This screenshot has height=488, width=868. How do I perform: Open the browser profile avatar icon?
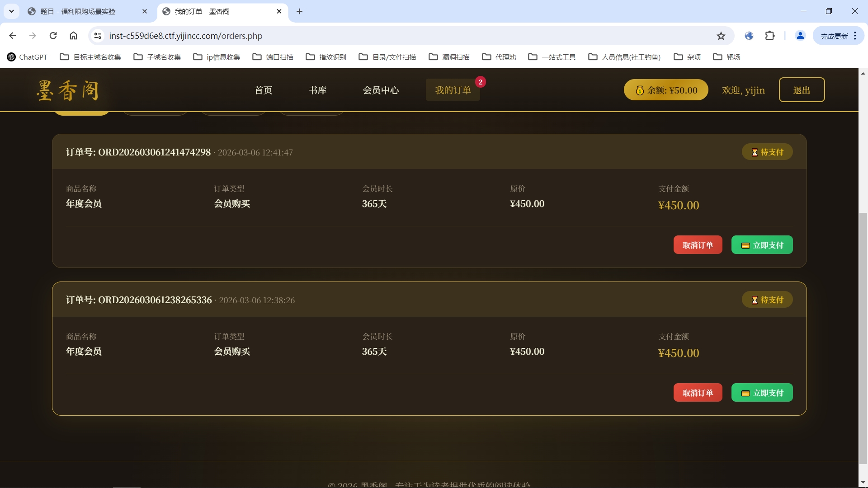800,36
